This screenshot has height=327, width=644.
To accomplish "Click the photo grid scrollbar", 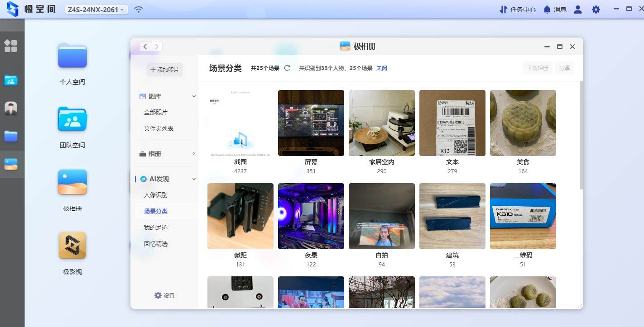I will (580, 131).
